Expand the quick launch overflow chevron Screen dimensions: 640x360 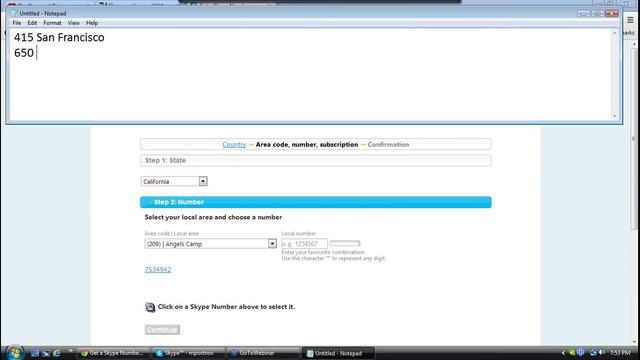[70, 351]
